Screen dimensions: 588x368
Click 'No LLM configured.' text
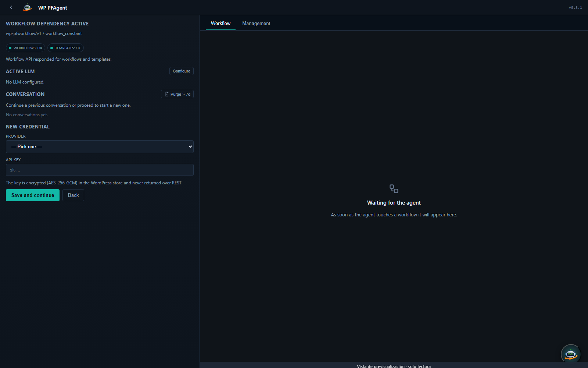tap(25, 82)
